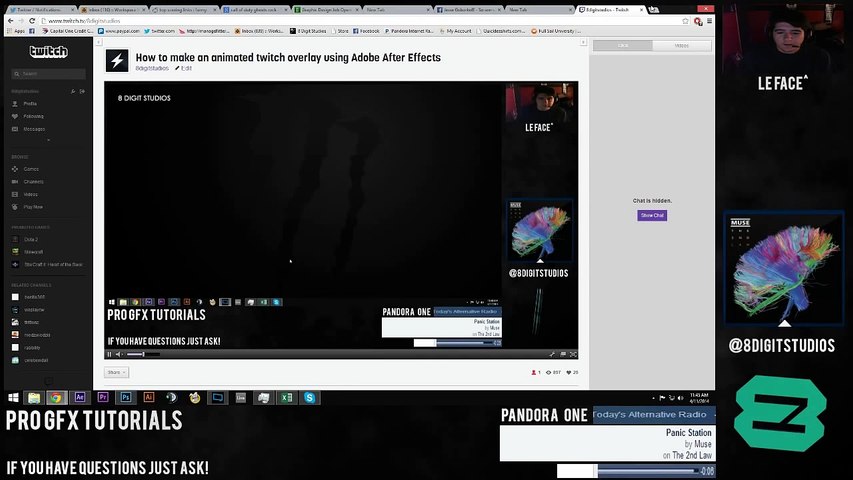The height and width of the screenshot is (480, 853).
Task: Switch to the call of duty ghosts browser tab
Action: pyautogui.click(x=254, y=10)
